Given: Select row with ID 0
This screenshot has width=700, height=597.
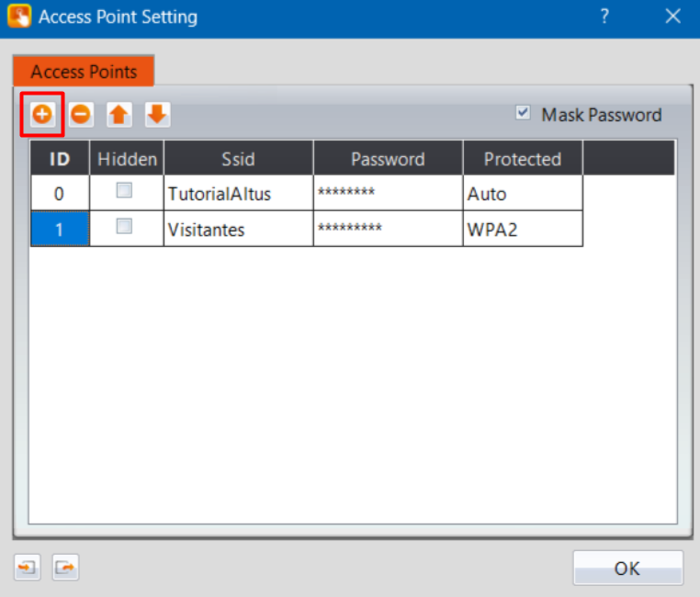Looking at the screenshot, I should click(59, 194).
